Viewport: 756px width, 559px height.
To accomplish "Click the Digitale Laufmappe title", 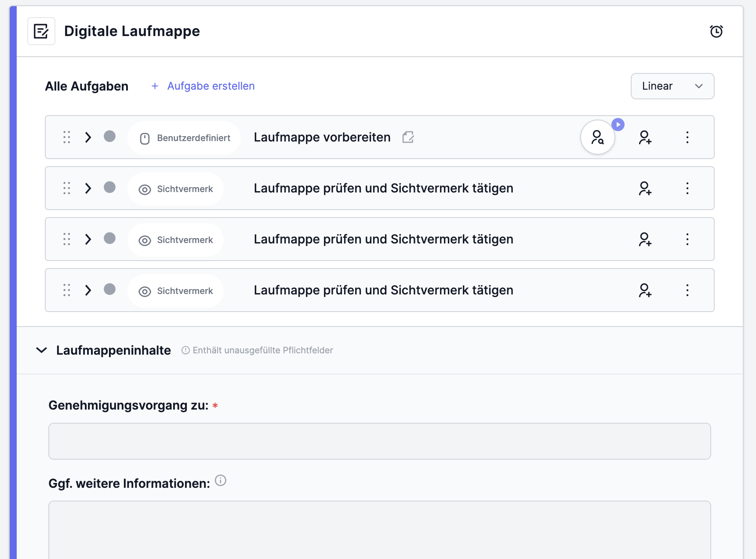I will coord(132,31).
